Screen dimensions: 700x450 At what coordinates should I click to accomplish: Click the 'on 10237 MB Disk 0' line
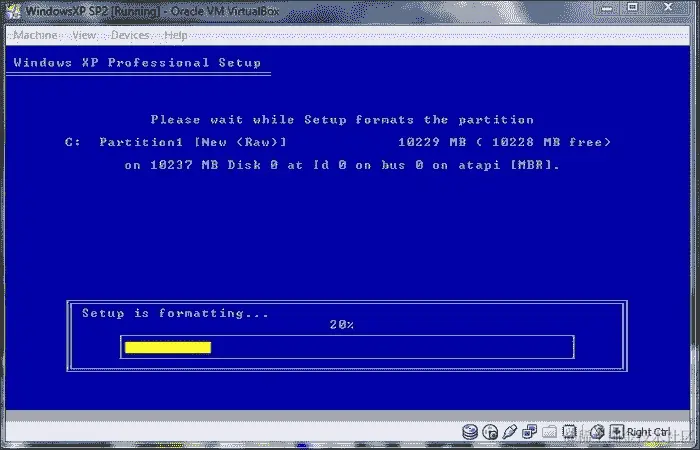[342, 165]
